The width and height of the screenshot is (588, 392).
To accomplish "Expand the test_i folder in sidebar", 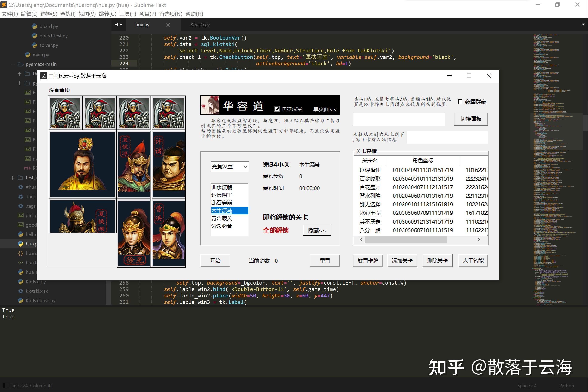I will (x=12, y=178).
